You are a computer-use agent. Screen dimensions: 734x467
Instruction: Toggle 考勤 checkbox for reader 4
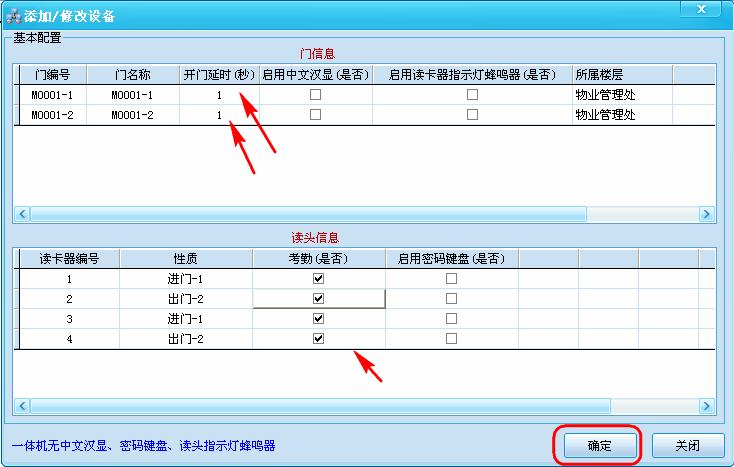pyautogui.click(x=319, y=339)
